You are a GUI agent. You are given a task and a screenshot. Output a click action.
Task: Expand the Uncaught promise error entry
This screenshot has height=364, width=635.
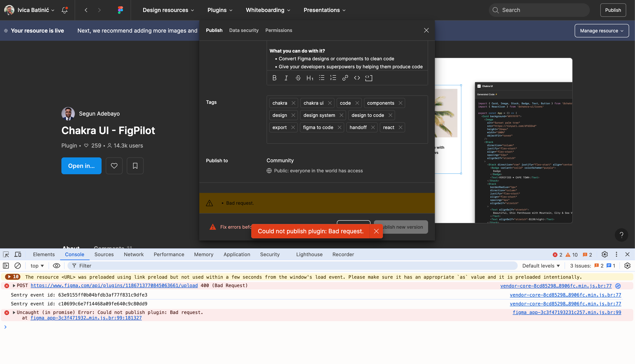(x=14, y=313)
